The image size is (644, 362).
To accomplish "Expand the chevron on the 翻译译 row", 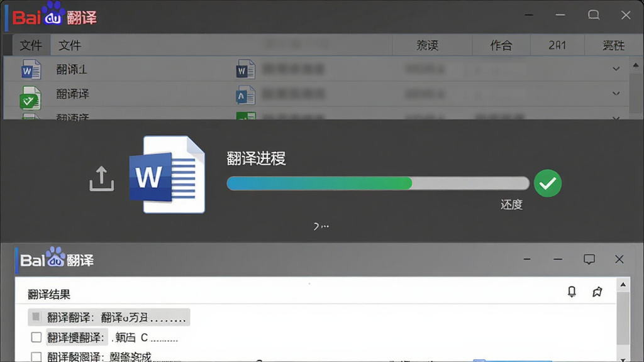I will [x=616, y=94].
